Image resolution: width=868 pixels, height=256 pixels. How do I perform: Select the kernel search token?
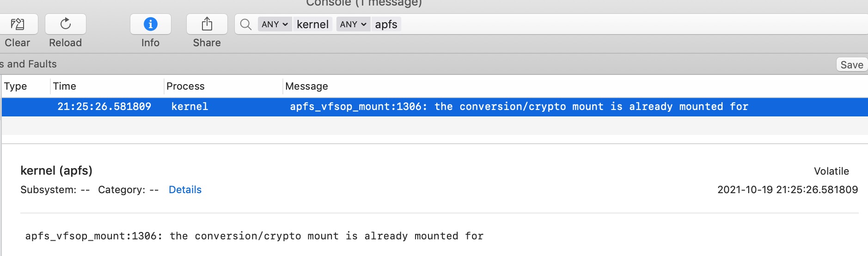pos(312,24)
